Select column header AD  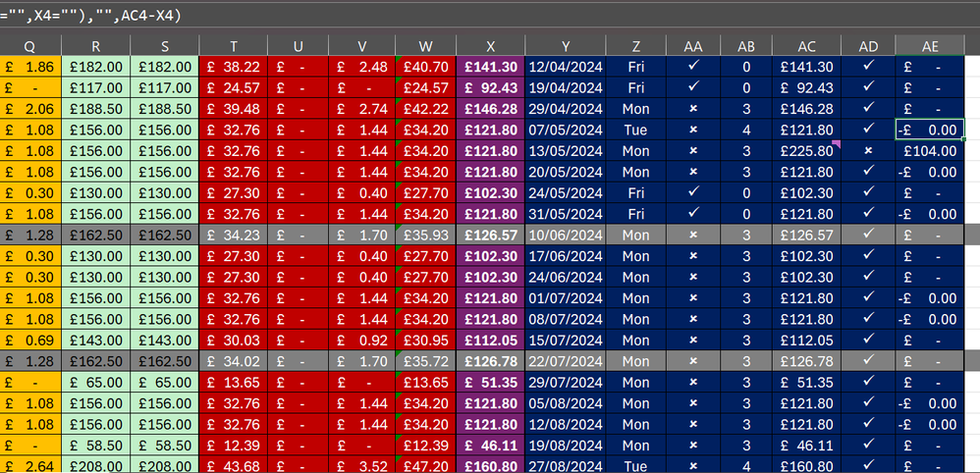(868, 46)
